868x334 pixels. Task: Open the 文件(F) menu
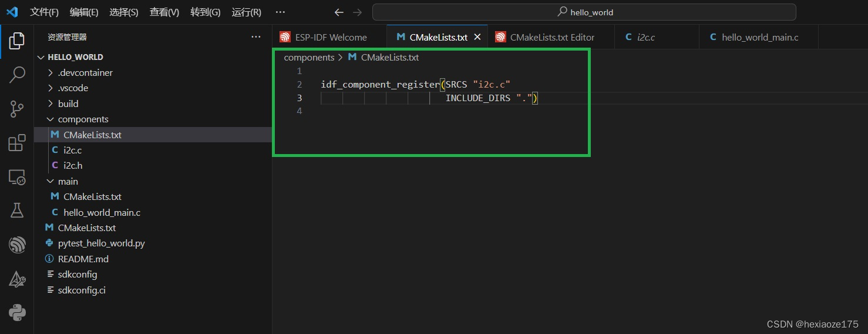(44, 12)
